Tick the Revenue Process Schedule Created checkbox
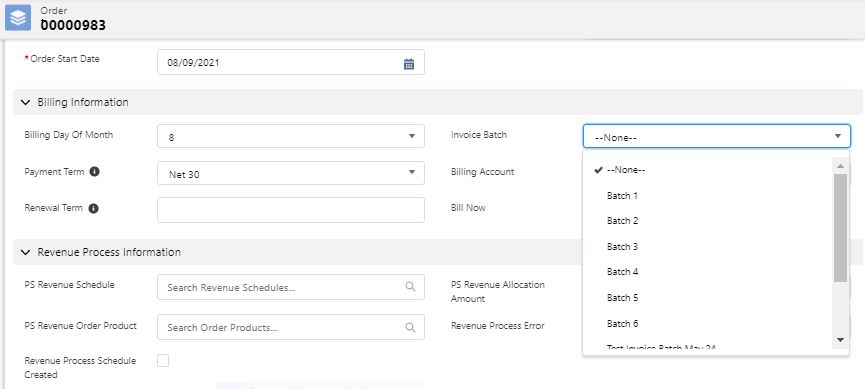The height and width of the screenshot is (389, 865). coord(163,361)
